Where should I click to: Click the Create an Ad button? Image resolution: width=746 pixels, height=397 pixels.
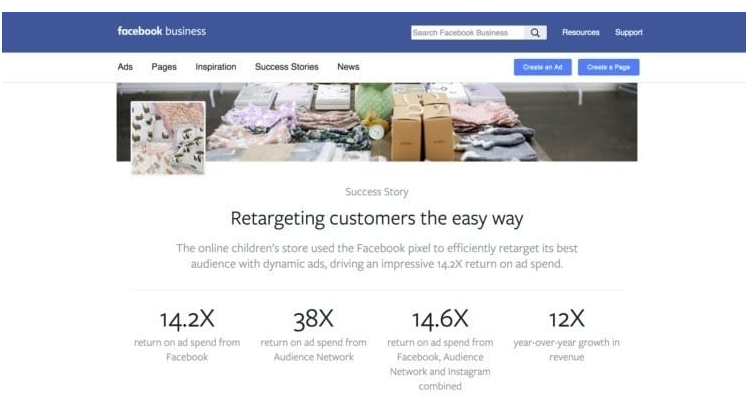[542, 67]
